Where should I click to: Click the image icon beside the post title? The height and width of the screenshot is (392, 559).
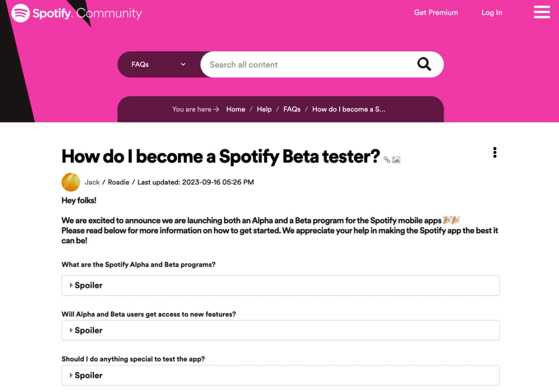[x=395, y=160]
